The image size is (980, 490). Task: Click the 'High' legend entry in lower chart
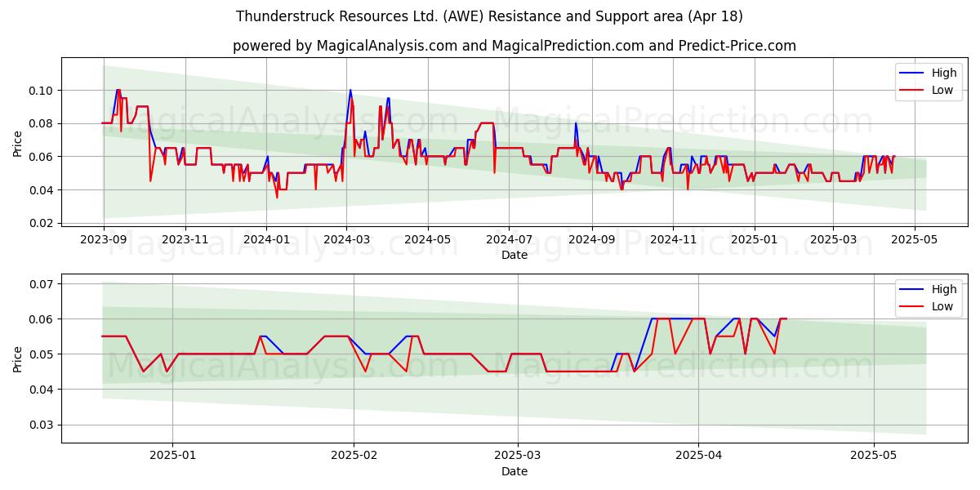[943, 290]
